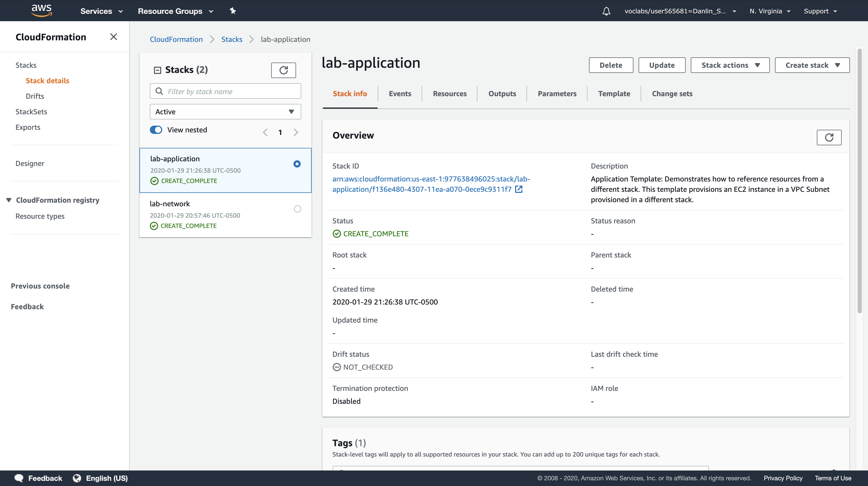
Task: Open the notifications bell icon
Action: [x=606, y=11]
